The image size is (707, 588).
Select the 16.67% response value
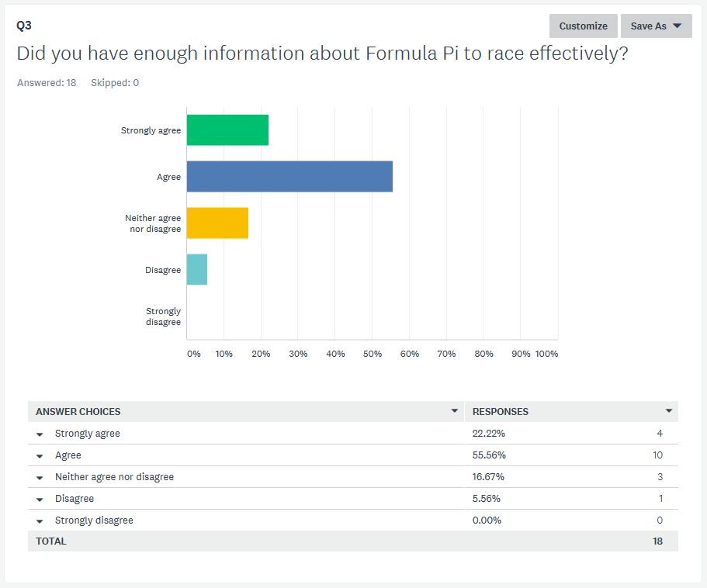coord(488,477)
